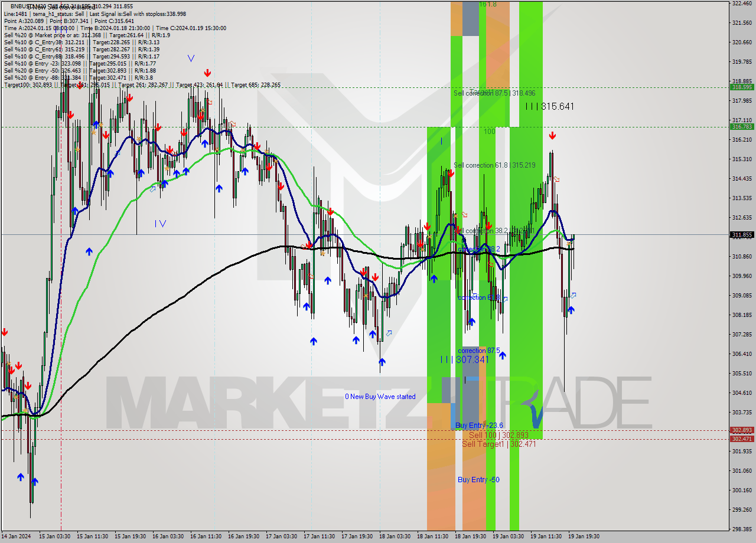
Task: Select the 'Sell %20 @ Entry -50: 326.463' line
Action: [80, 70]
